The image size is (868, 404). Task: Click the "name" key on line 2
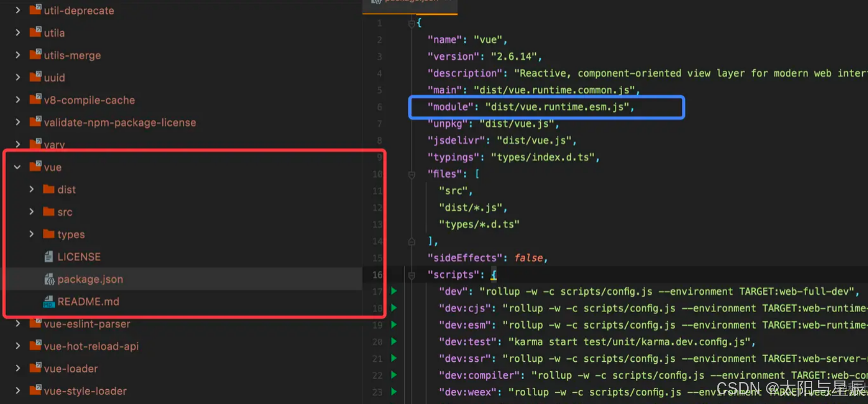click(x=445, y=39)
